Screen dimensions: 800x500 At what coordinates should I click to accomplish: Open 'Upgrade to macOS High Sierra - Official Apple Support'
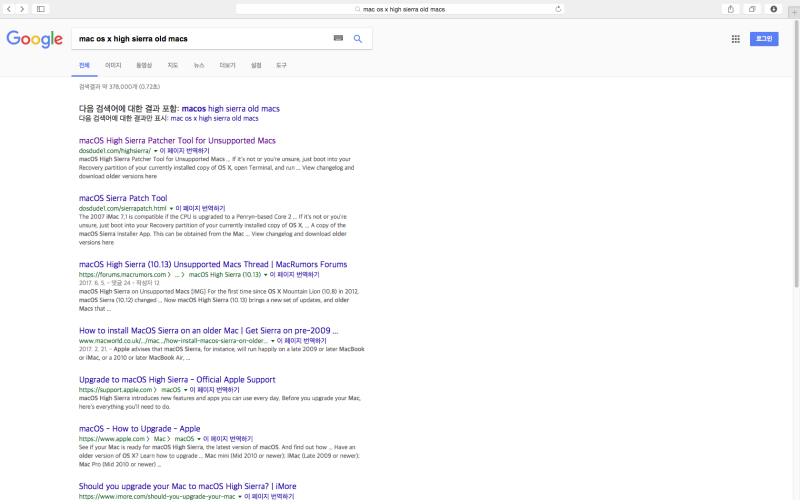(x=177, y=380)
